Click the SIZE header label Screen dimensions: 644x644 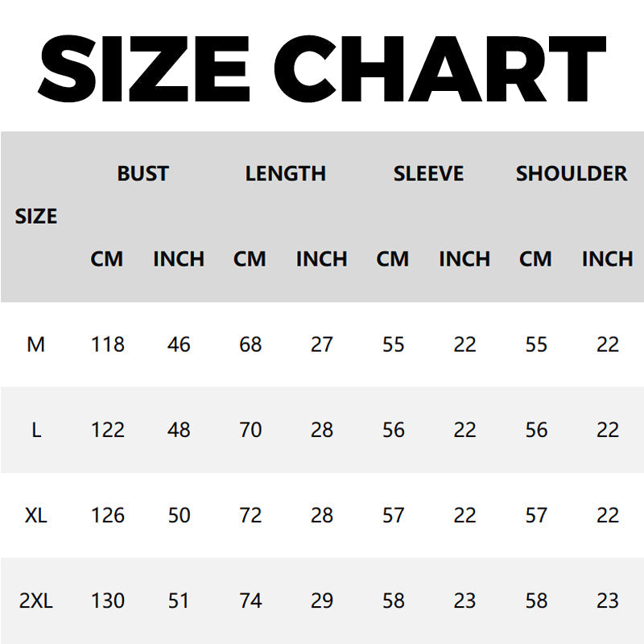36,217
